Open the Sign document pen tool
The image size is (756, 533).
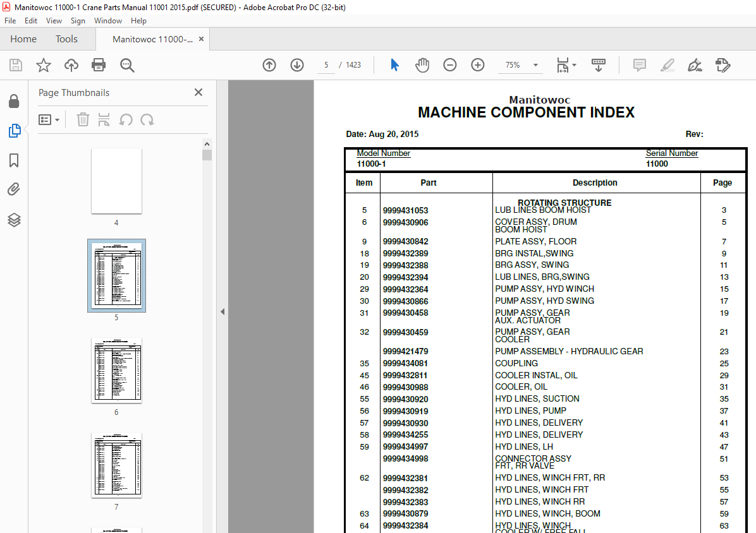(x=695, y=65)
